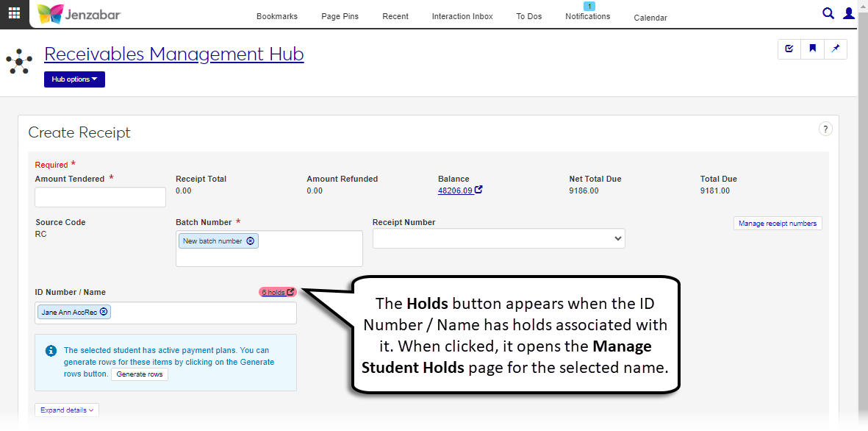Open the Hub options dropdown
This screenshot has height=431, width=868.
74,79
